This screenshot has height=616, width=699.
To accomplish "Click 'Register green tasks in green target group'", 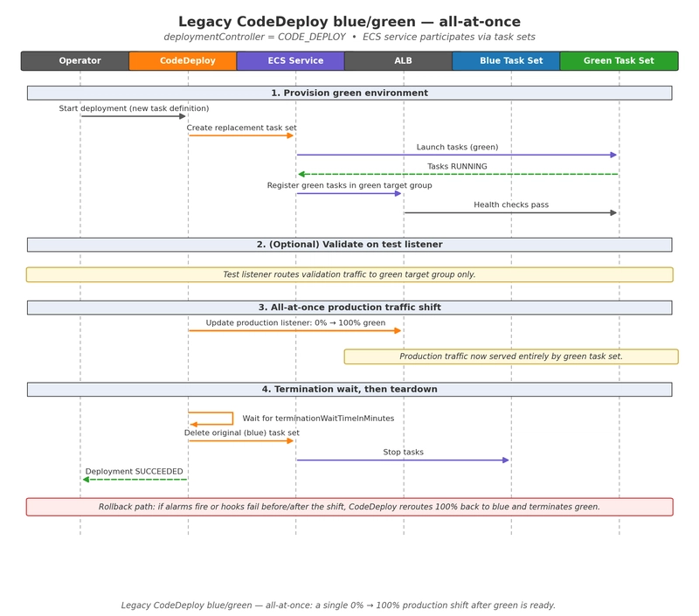I will pyautogui.click(x=349, y=185).
